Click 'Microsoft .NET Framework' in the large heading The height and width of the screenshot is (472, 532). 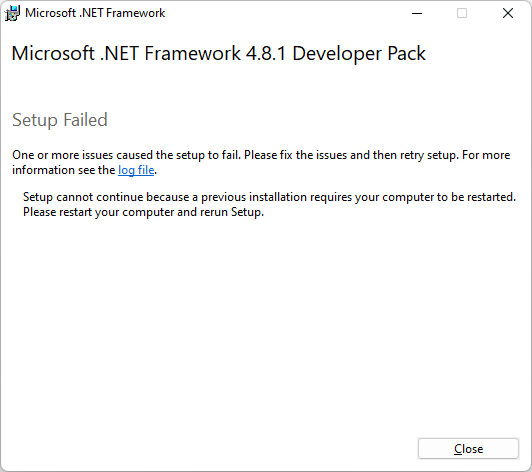point(126,54)
